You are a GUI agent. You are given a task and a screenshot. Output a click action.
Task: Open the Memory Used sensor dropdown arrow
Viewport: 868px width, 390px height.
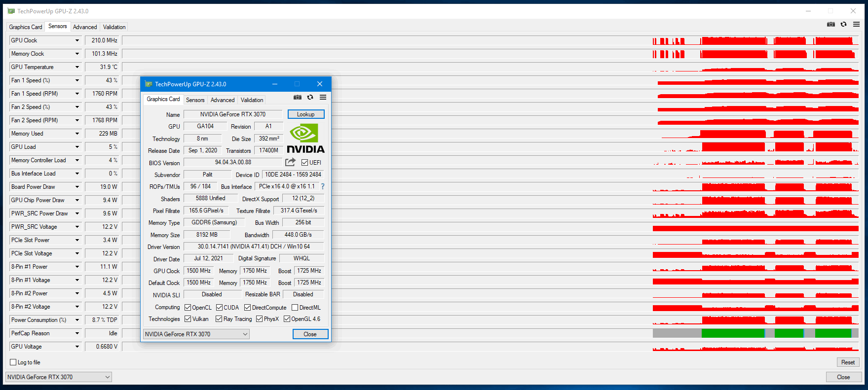(77, 134)
